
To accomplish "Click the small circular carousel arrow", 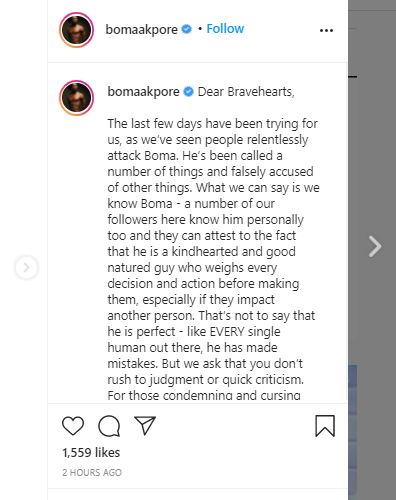I will (x=26, y=267).
